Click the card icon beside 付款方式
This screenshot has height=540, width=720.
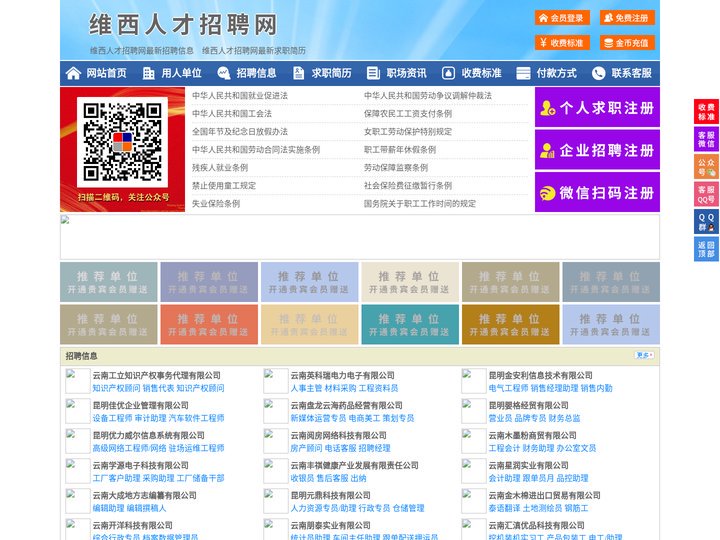pyautogui.click(x=523, y=73)
